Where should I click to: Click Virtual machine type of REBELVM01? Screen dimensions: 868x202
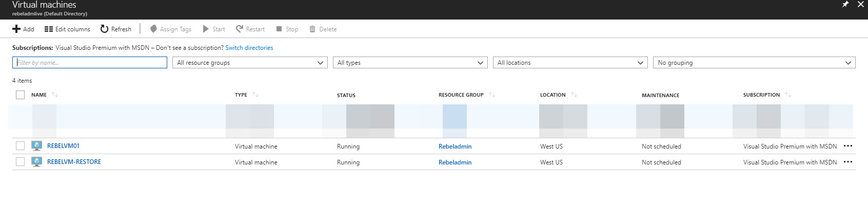click(x=256, y=146)
